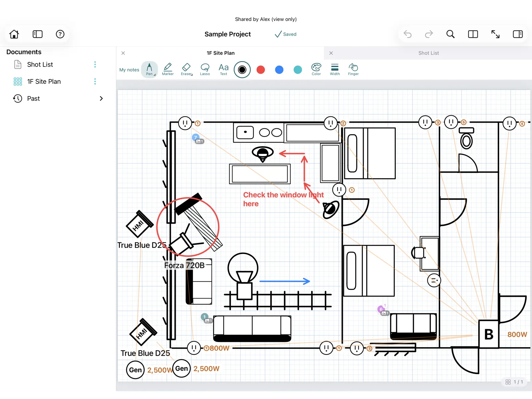Open more options for Shot List
532x399 pixels.
pyautogui.click(x=95, y=64)
